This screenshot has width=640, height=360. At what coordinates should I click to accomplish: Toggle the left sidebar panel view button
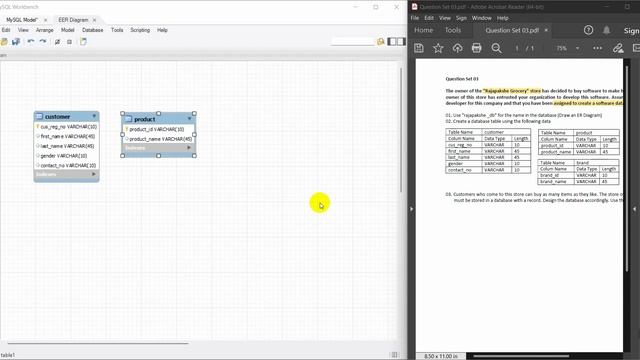[392, 42]
